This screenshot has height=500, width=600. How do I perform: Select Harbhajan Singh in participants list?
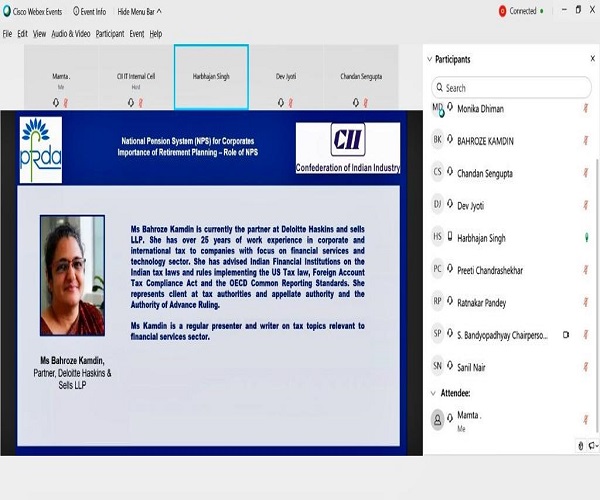(512, 238)
